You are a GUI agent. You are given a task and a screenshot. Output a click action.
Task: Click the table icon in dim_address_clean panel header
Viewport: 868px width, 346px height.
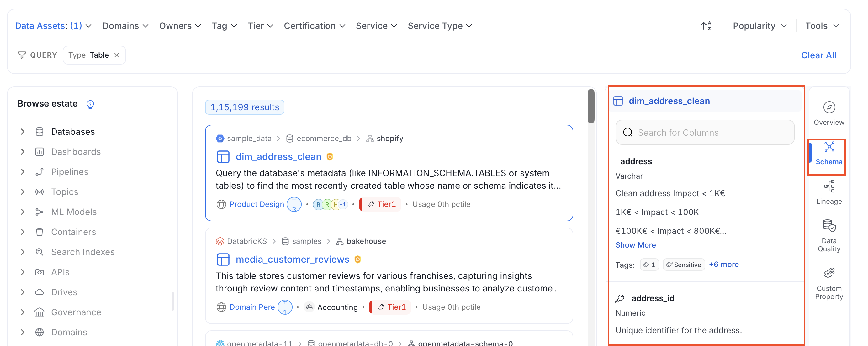point(618,101)
